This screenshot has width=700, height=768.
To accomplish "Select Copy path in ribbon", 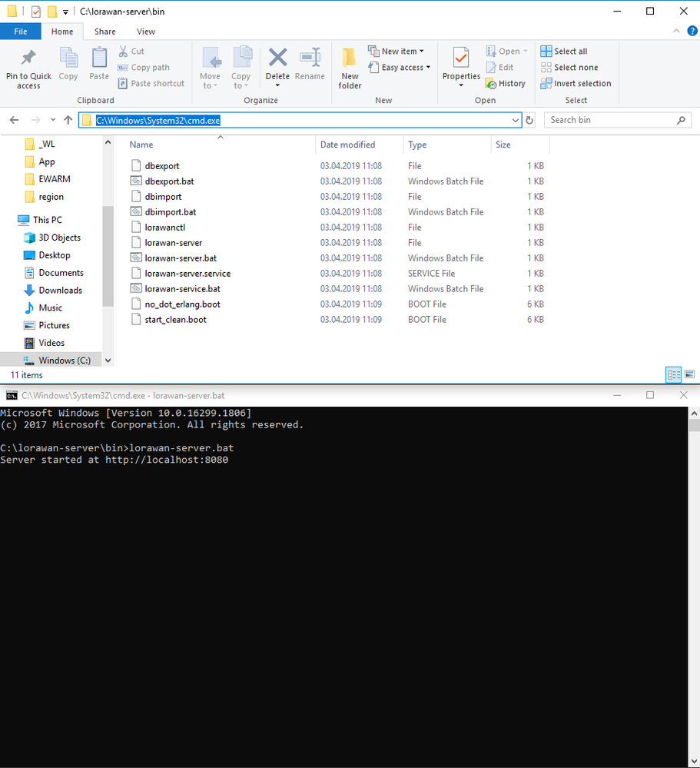I will click(144, 68).
